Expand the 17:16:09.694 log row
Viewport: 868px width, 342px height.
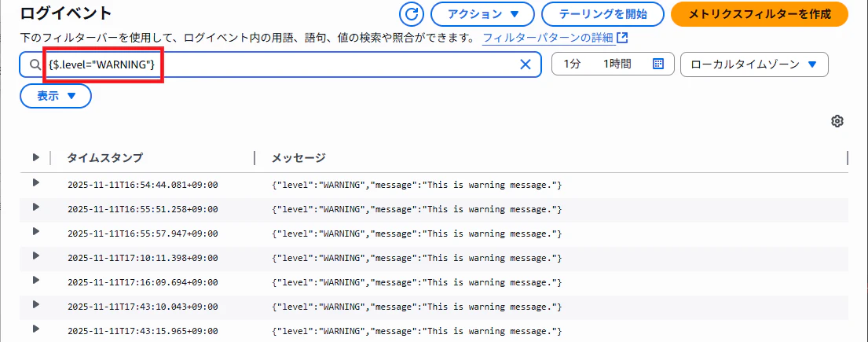tap(36, 280)
